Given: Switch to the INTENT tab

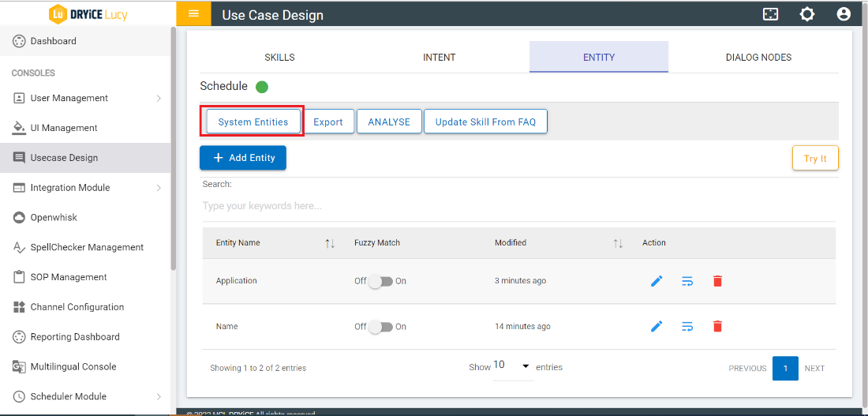Looking at the screenshot, I should pyautogui.click(x=439, y=57).
